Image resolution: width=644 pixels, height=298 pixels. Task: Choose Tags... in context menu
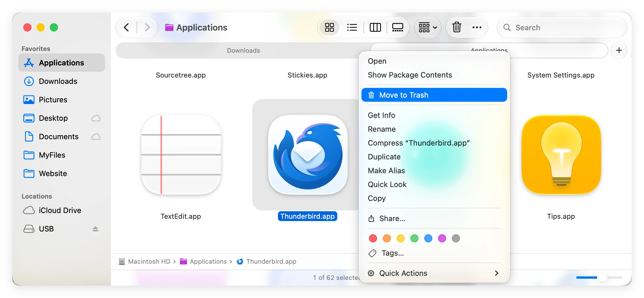(434, 253)
